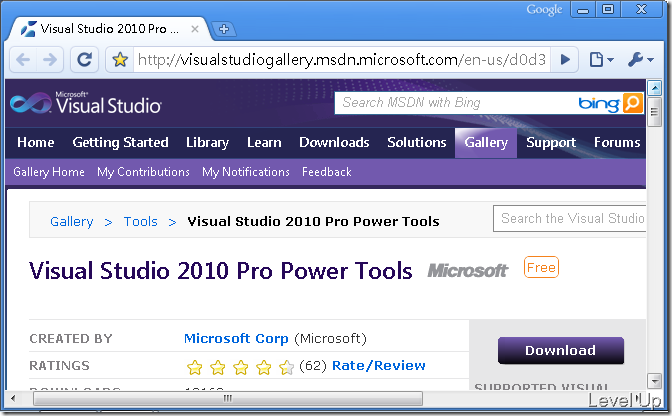Go to Gallery Home

(49, 172)
